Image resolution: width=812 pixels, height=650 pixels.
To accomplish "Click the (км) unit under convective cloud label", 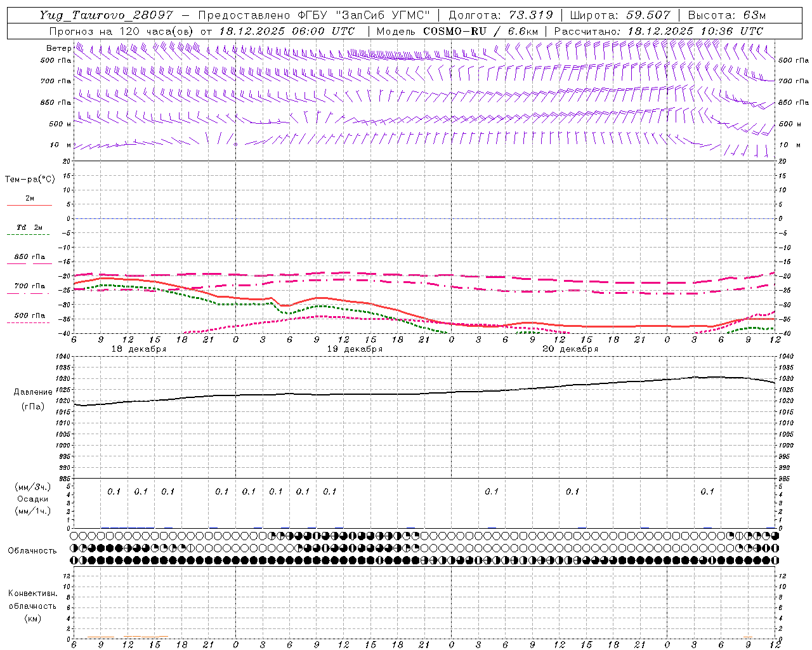I will click(x=33, y=618).
